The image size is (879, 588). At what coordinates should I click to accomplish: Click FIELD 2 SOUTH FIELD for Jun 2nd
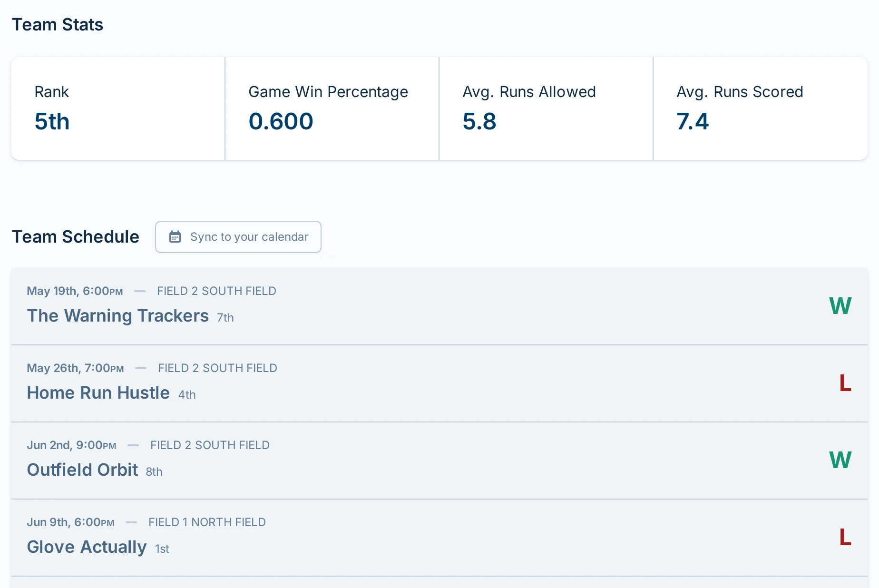coord(210,445)
